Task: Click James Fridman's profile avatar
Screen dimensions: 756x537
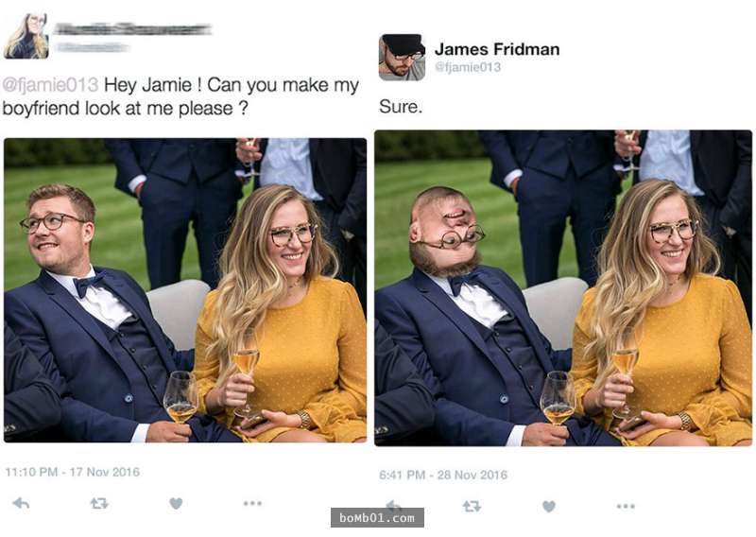Action: pos(402,57)
